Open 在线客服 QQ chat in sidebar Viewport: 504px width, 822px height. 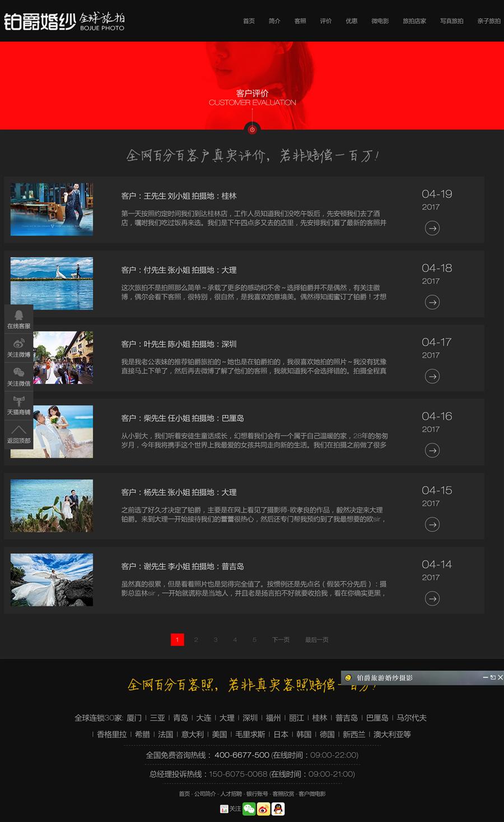click(x=18, y=319)
